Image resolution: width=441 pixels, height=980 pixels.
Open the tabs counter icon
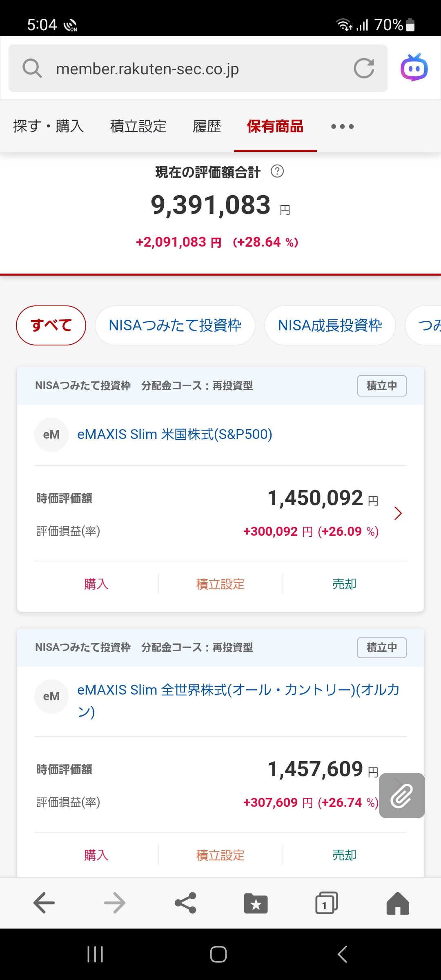click(x=327, y=903)
